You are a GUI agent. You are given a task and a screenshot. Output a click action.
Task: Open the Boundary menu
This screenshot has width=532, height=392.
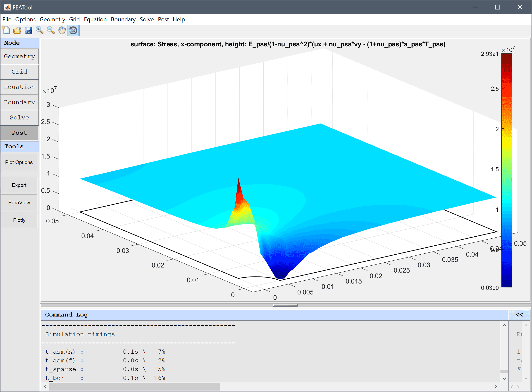click(123, 19)
